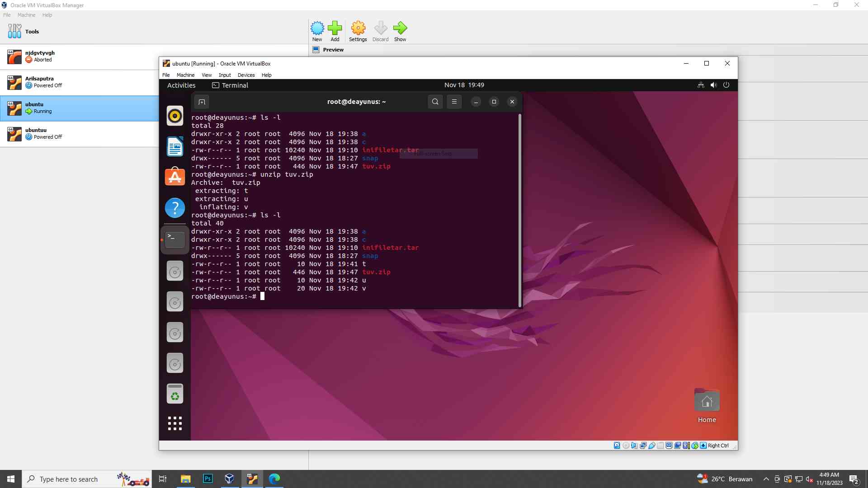Viewport: 868px width, 488px height.
Task: Select the running ubuntu VM entry
Action: [79, 108]
